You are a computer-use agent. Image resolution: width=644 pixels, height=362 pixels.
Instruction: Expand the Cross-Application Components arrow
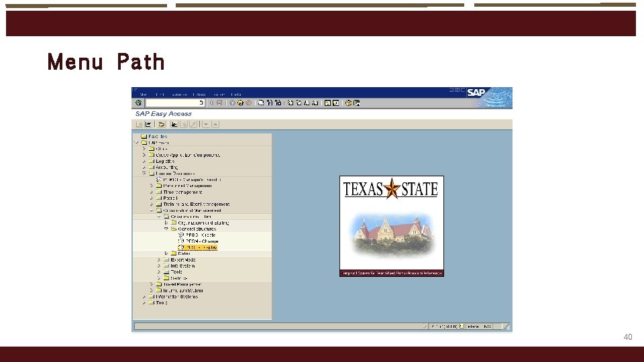coord(144,155)
